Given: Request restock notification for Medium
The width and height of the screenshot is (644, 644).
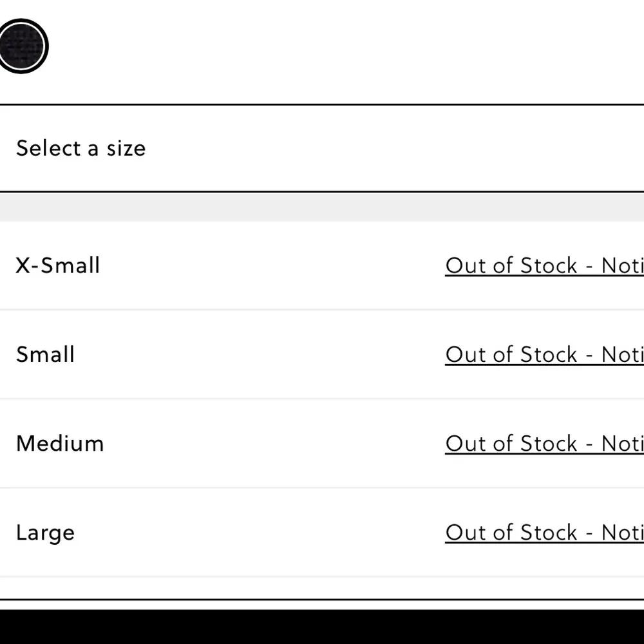Looking at the screenshot, I should (x=544, y=444).
